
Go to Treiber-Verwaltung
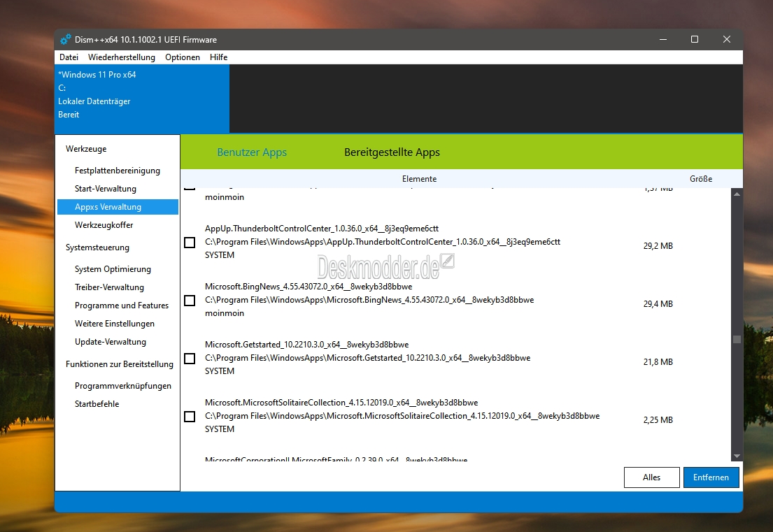pos(109,287)
